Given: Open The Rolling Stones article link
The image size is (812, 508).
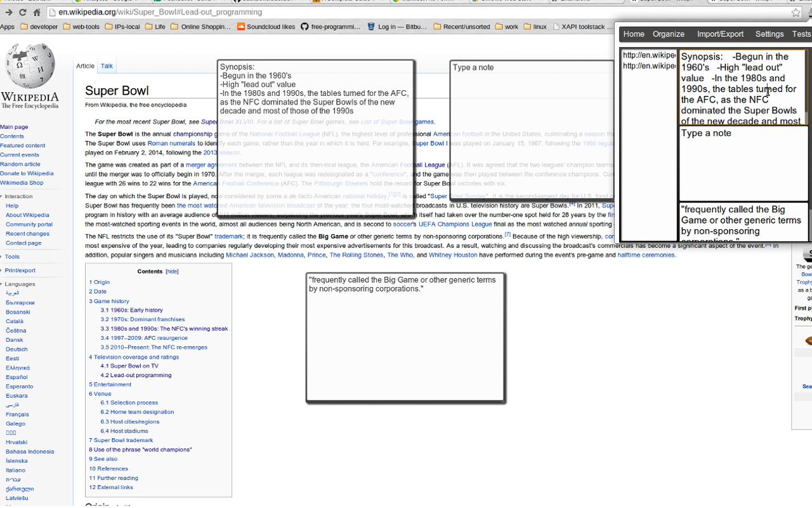Looking at the screenshot, I should [x=356, y=255].
